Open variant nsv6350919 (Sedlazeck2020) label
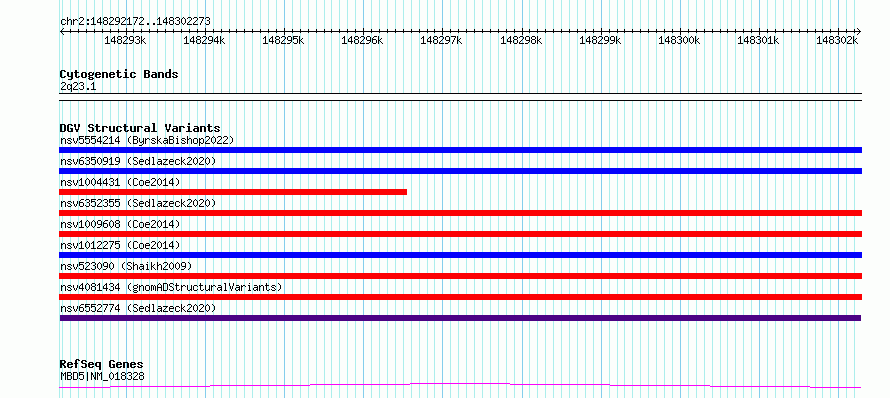The width and height of the screenshot is (890, 398). tap(138, 161)
